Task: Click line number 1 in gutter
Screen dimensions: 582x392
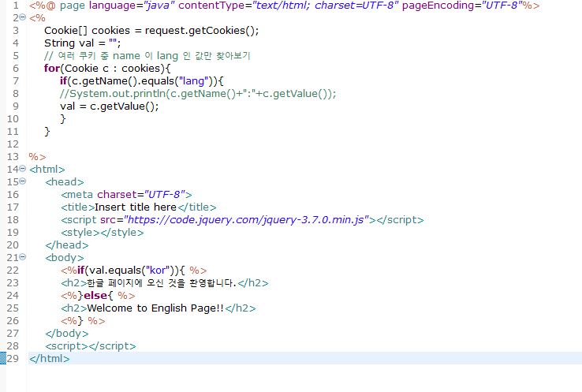Action: [x=16, y=6]
